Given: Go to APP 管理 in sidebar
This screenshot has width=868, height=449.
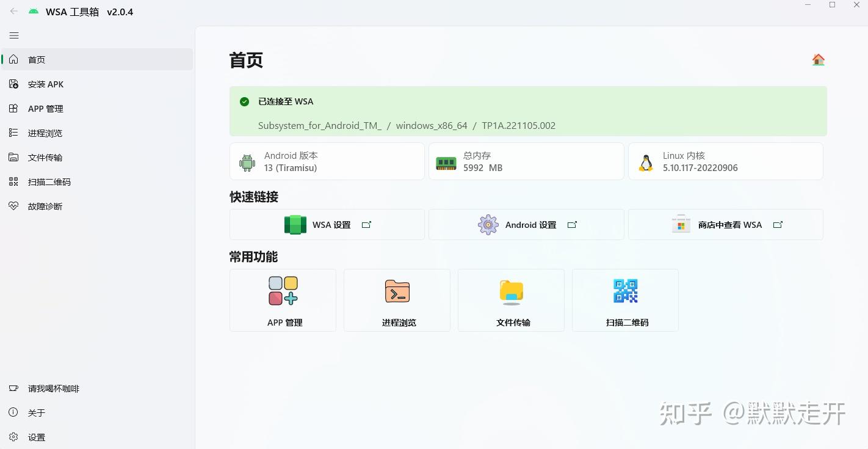Looking at the screenshot, I should (x=46, y=109).
